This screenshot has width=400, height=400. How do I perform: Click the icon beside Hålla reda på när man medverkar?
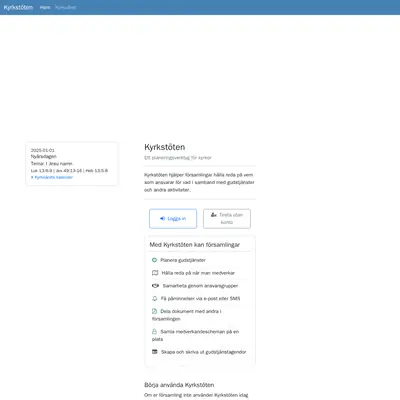155,273
